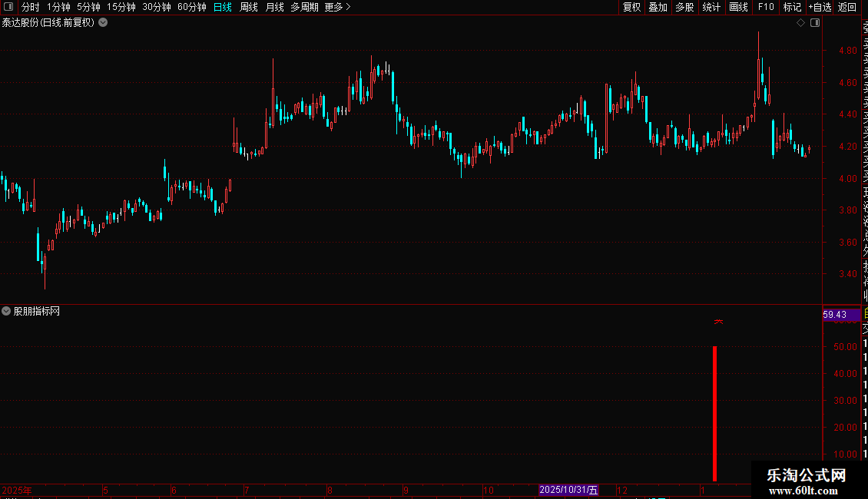
Task: Expand the 股朋指标网 indicator dropdown
Action: coord(6,312)
